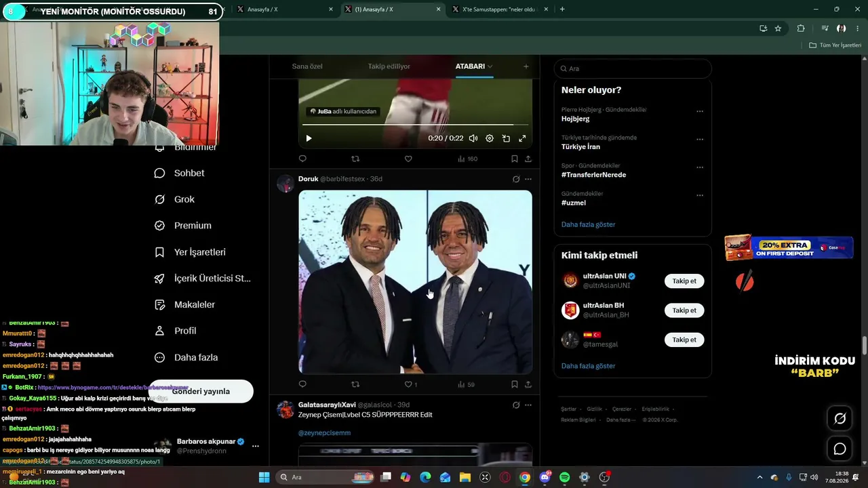Switch to the X'te Samustappen browser tab
The width and height of the screenshot is (868, 488).
pos(500,9)
